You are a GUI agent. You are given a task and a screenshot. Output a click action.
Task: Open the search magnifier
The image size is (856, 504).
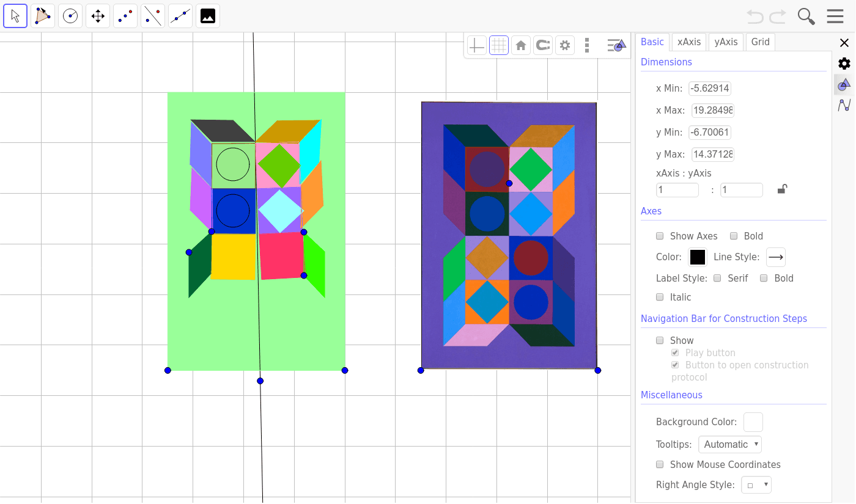[806, 16]
